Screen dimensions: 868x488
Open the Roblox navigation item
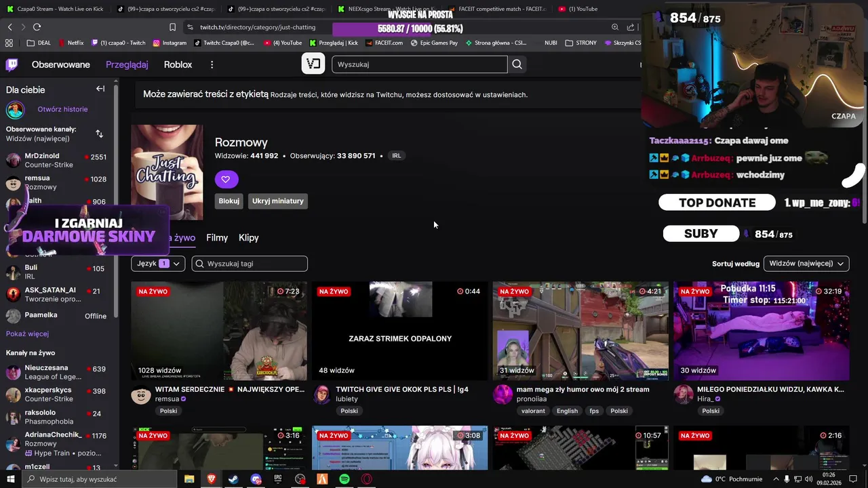click(178, 64)
